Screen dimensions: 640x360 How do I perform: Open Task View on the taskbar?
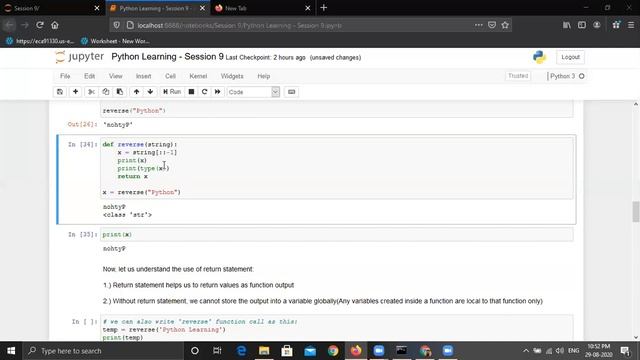[x=217, y=351]
